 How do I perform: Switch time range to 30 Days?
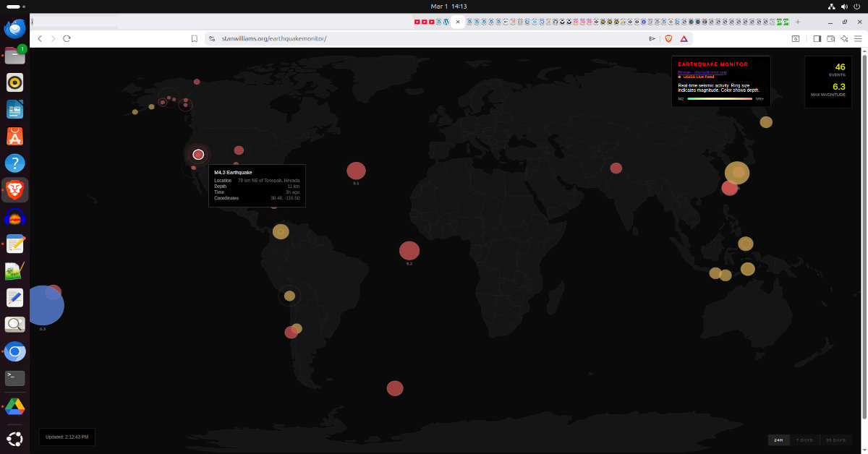click(x=835, y=440)
